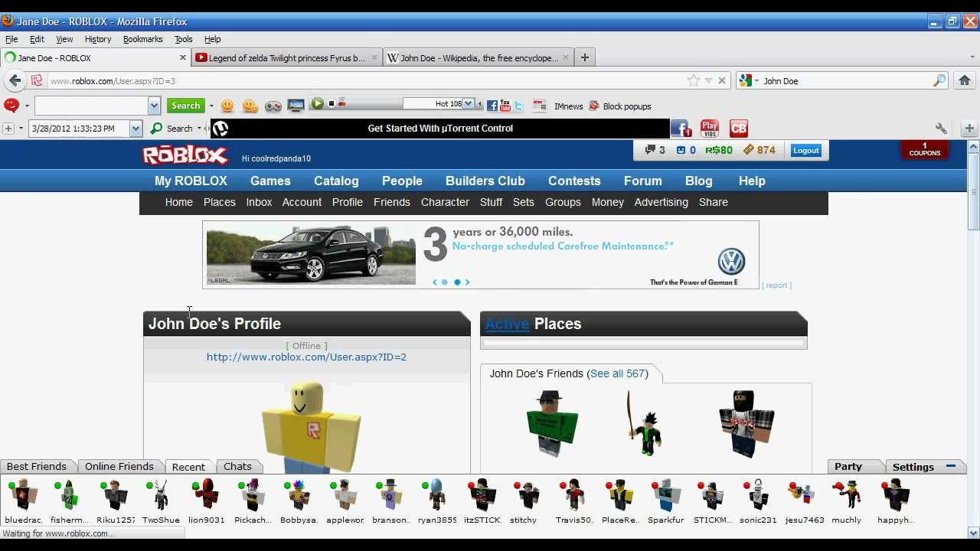Open Builders Club page
980x551 pixels.
pyautogui.click(x=485, y=181)
